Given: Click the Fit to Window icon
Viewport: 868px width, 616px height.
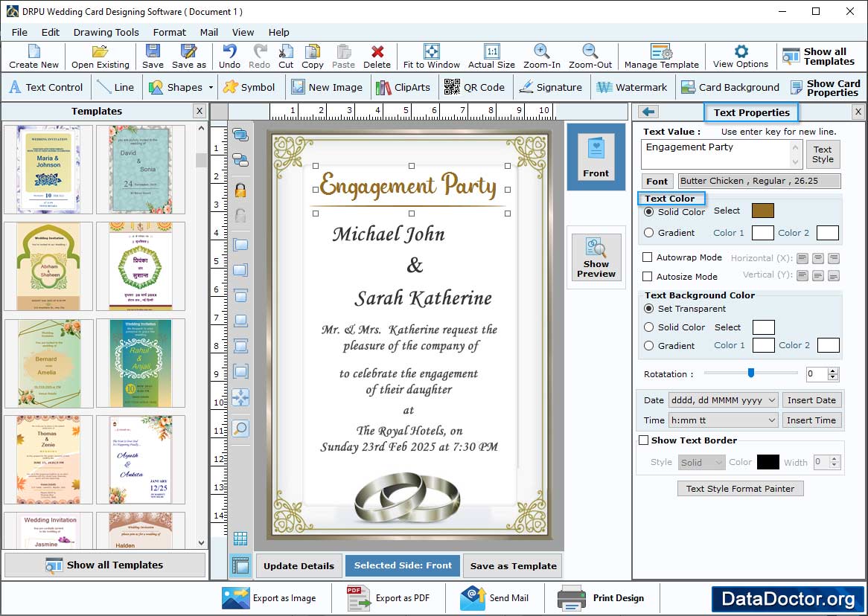Looking at the screenshot, I should [432, 52].
